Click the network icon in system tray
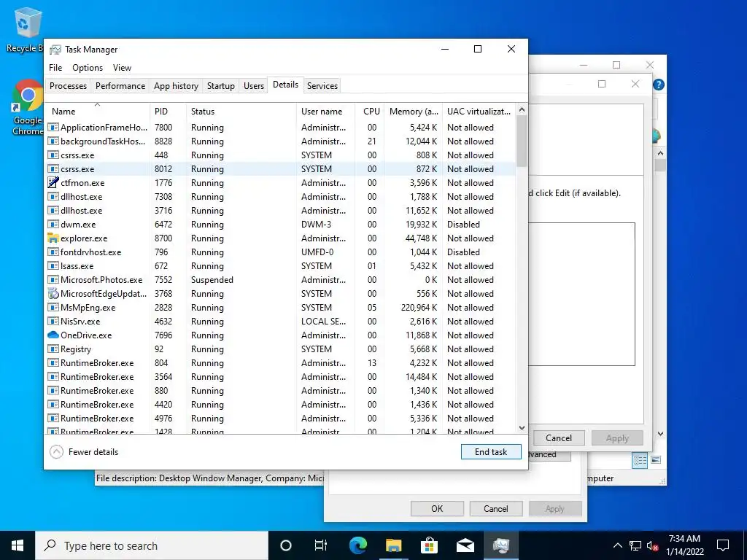The height and width of the screenshot is (560, 747). [635, 545]
